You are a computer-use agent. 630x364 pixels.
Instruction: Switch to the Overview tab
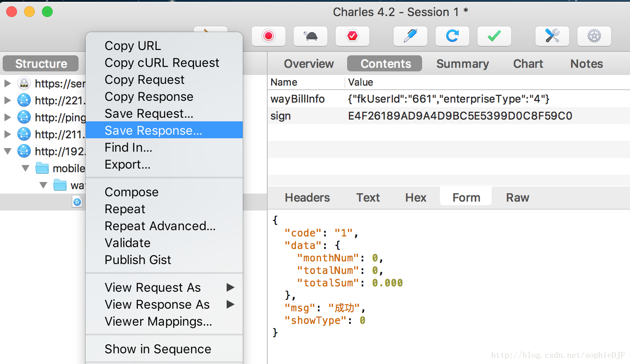point(309,64)
